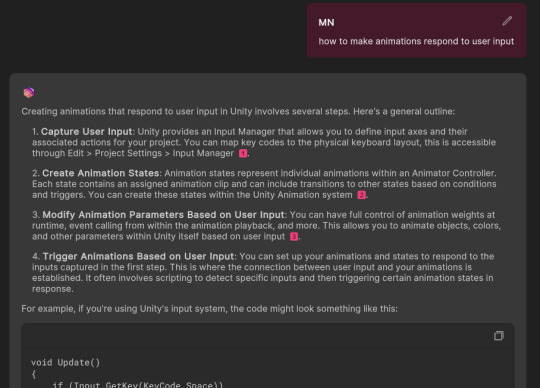Click the code block header bar
The height and width of the screenshot is (388, 540).
tap(268, 336)
